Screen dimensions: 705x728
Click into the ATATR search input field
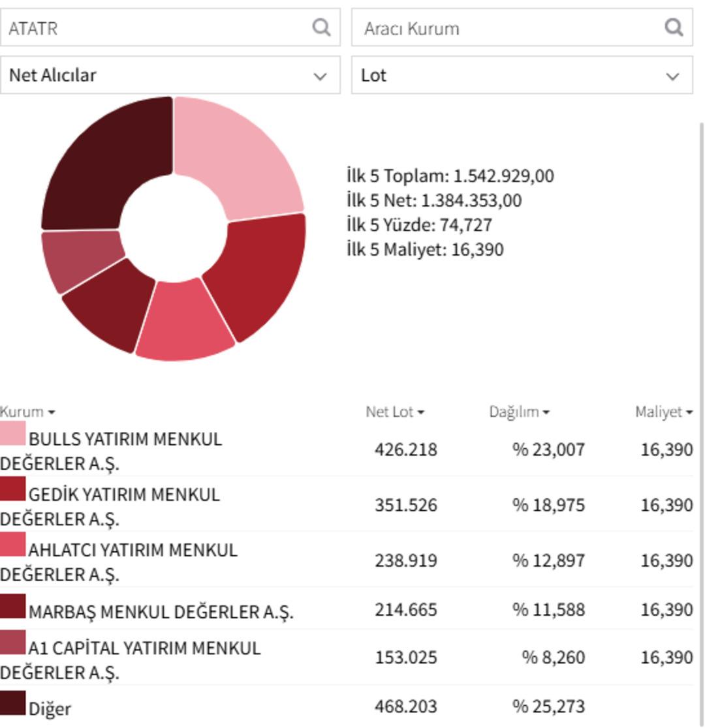131,27
